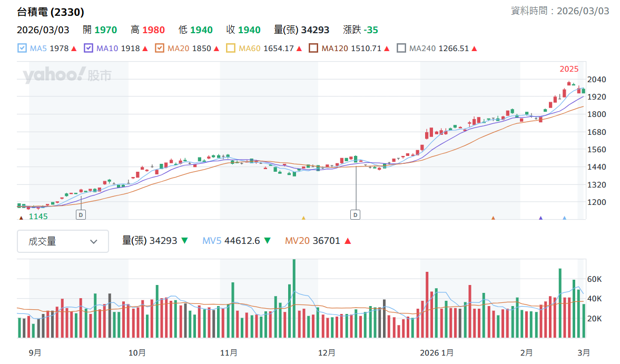Click the purple triangle marker in February

(x=540, y=218)
